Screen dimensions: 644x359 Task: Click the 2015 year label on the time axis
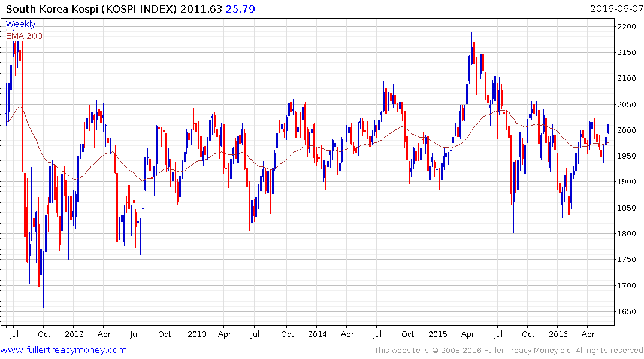click(x=438, y=334)
